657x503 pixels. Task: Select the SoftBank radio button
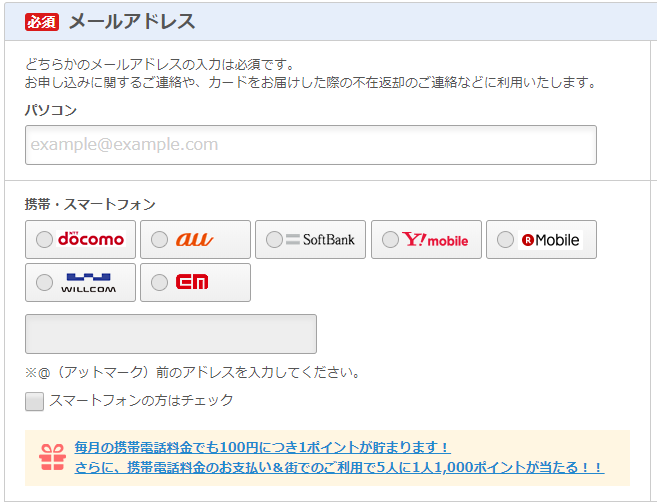pyautogui.click(x=274, y=239)
